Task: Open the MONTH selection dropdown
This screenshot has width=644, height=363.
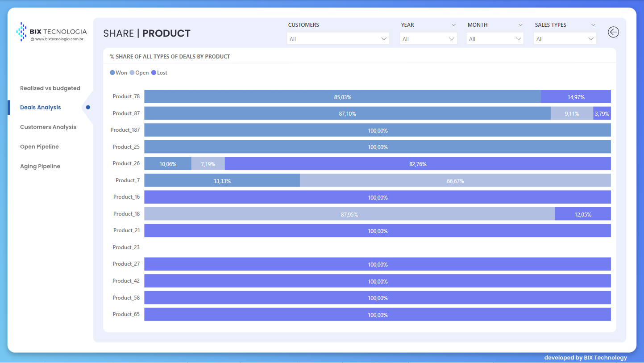Action: coord(494,38)
